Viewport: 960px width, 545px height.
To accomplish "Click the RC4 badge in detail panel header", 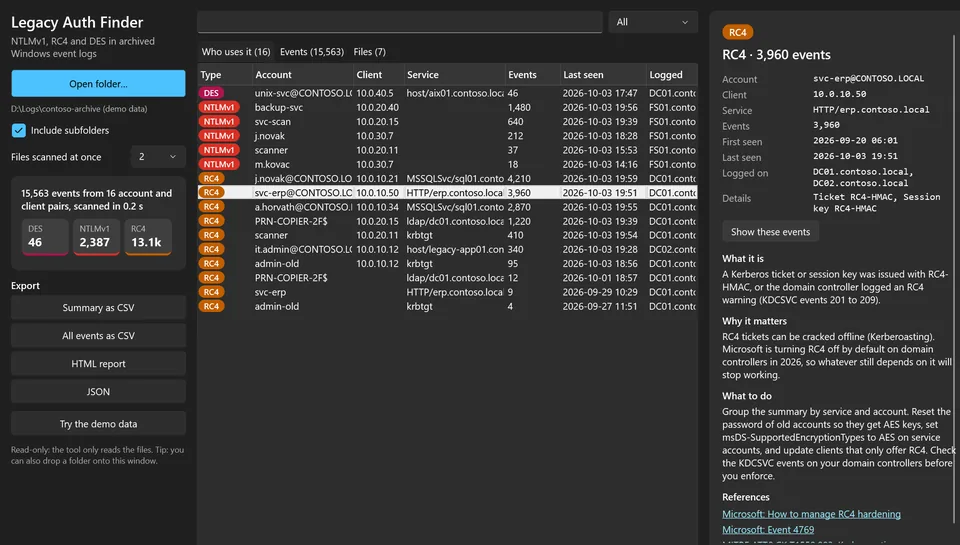I will 738,32.
